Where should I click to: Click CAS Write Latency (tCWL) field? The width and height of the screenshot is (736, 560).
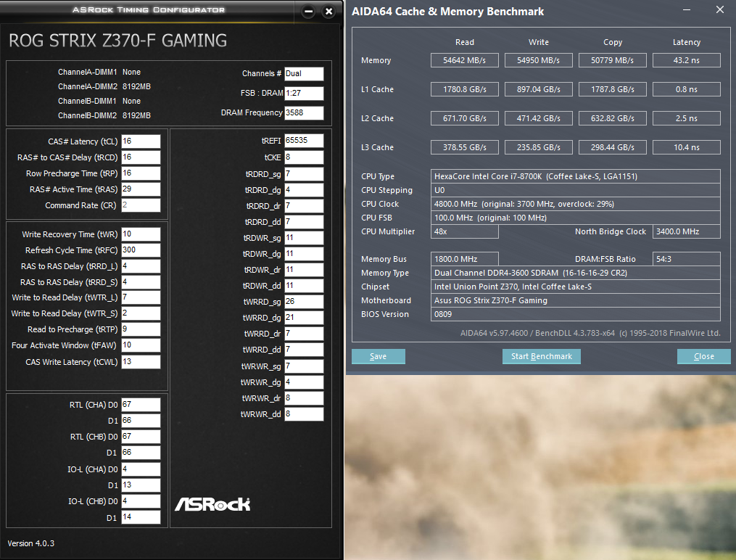(141, 362)
